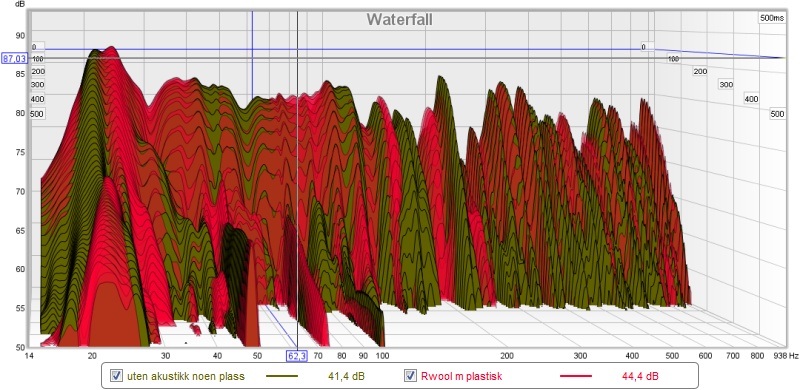Click the 44,4 dB legend value
Image resolution: width=800 pixels, height=390 pixels.
[x=639, y=377]
